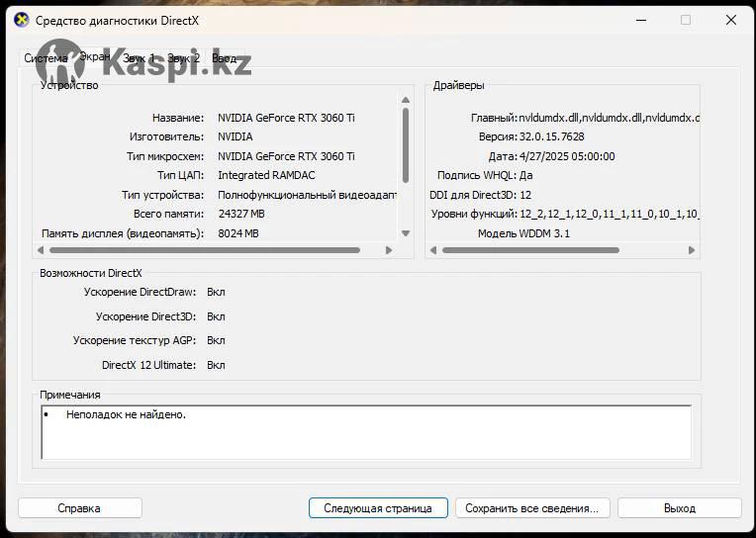Click the DirectX icon in title bar
The width and height of the screenshot is (756, 538).
21,20
